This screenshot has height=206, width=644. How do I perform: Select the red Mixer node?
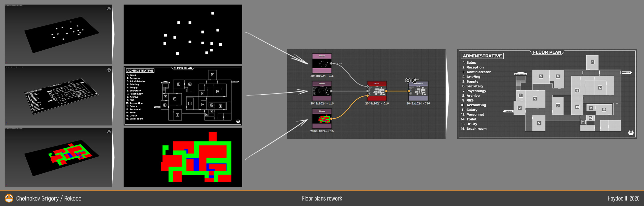click(377, 91)
